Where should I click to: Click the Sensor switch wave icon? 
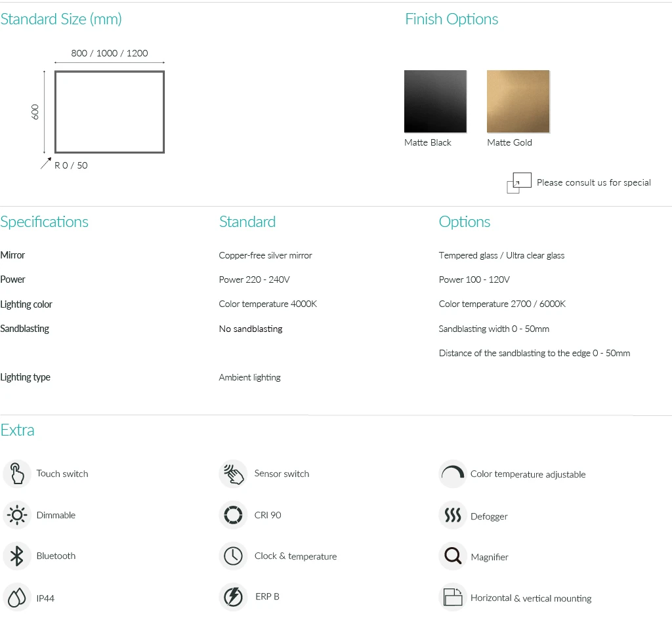click(233, 474)
